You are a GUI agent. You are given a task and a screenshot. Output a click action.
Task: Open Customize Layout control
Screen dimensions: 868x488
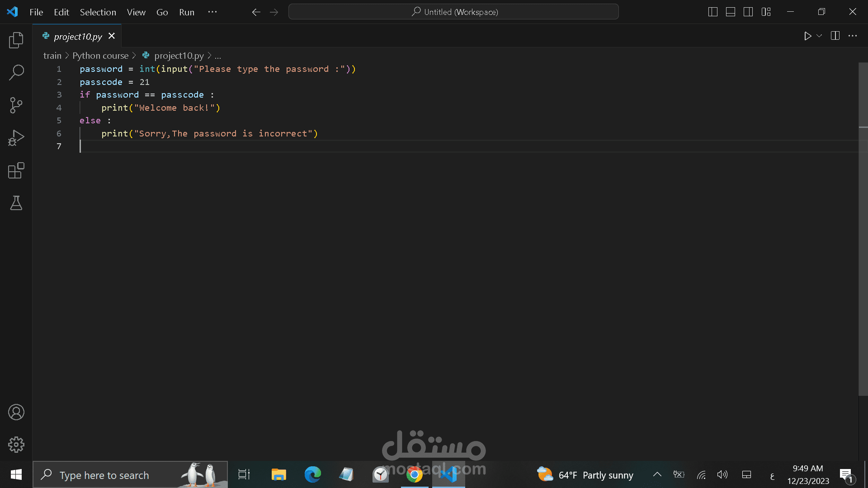[766, 12]
